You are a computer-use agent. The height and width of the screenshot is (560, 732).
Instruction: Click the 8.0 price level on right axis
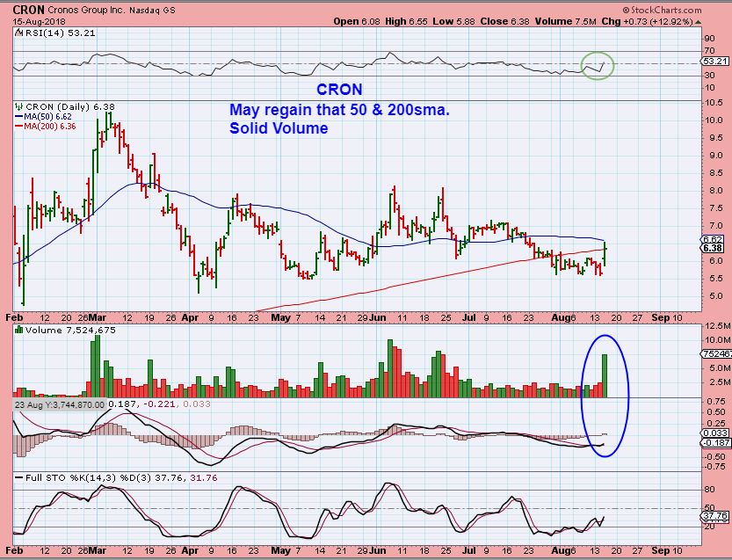(x=715, y=191)
